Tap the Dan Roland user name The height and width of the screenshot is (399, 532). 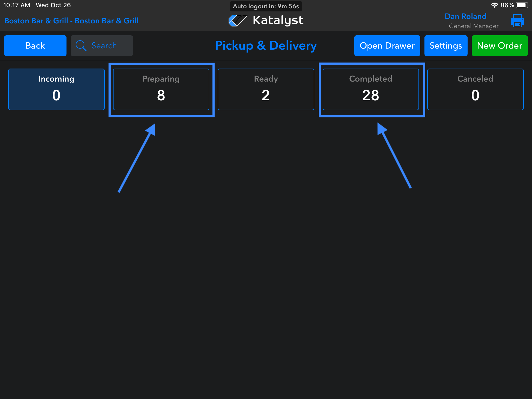465,16
